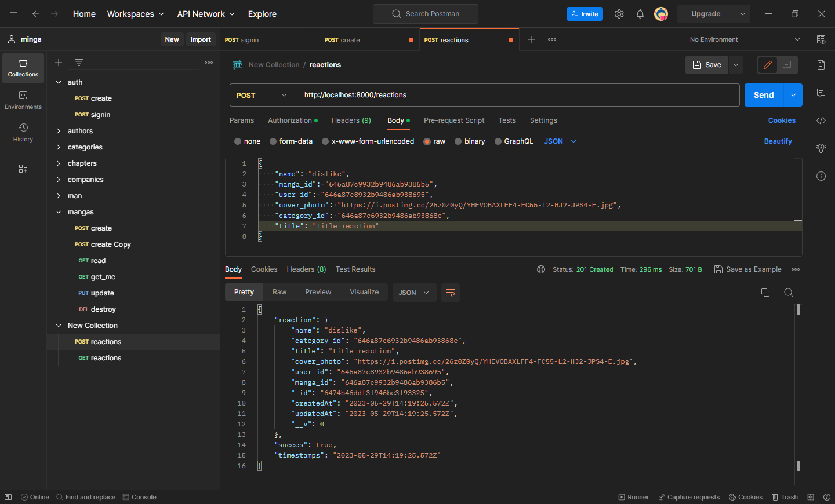
Task: Select the x-www-form-urlencoded radio button
Action: (x=325, y=141)
